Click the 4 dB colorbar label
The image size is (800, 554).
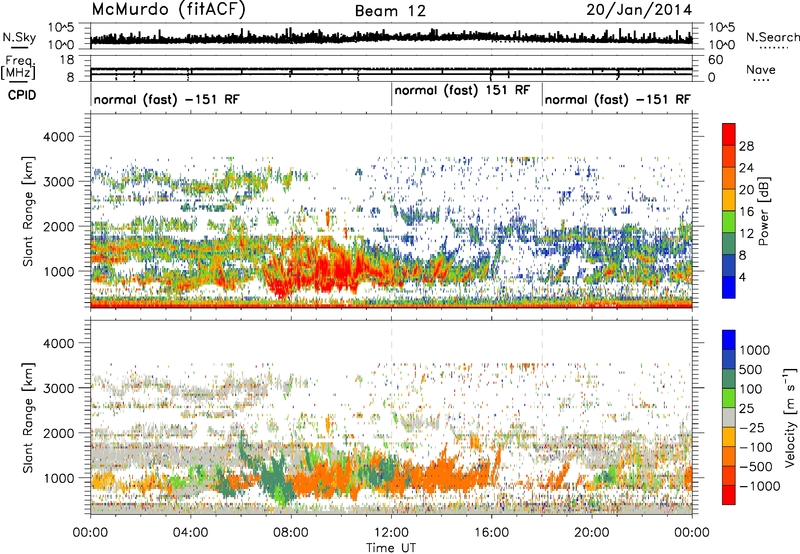pyautogui.click(x=743, y=277)
